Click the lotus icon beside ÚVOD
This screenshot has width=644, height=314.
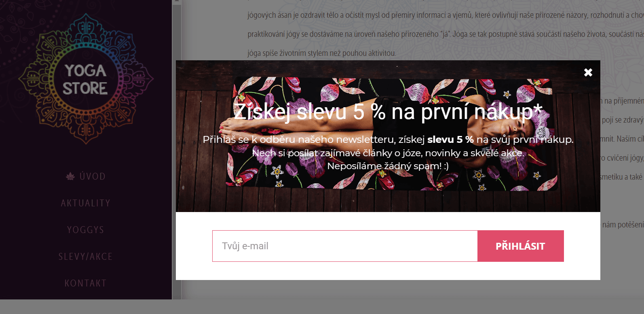[x=70, y=176]
